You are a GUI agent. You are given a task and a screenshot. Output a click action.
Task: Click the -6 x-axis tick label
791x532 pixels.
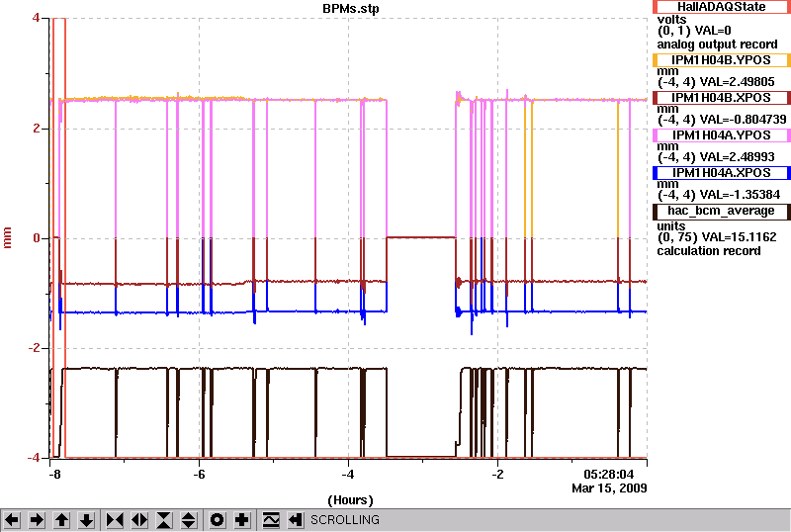(x=199, y=475)
